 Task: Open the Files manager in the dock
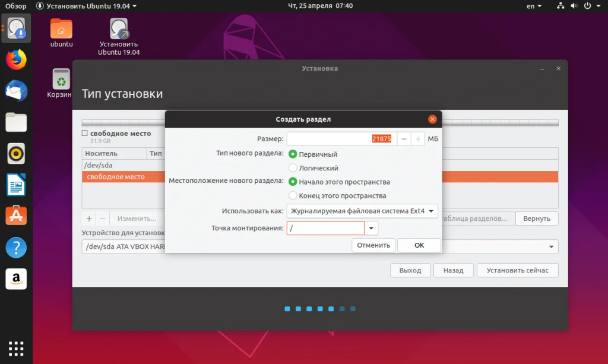coord(16,122)
